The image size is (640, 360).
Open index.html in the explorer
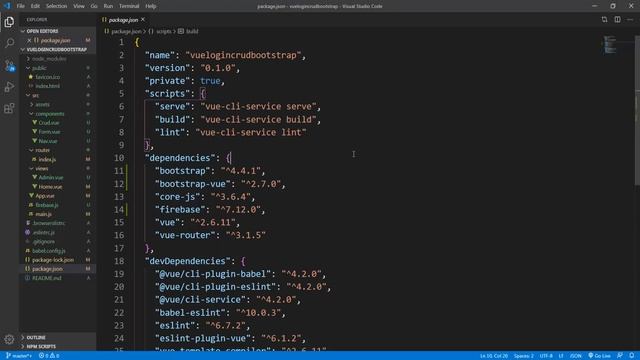[57, 86]
